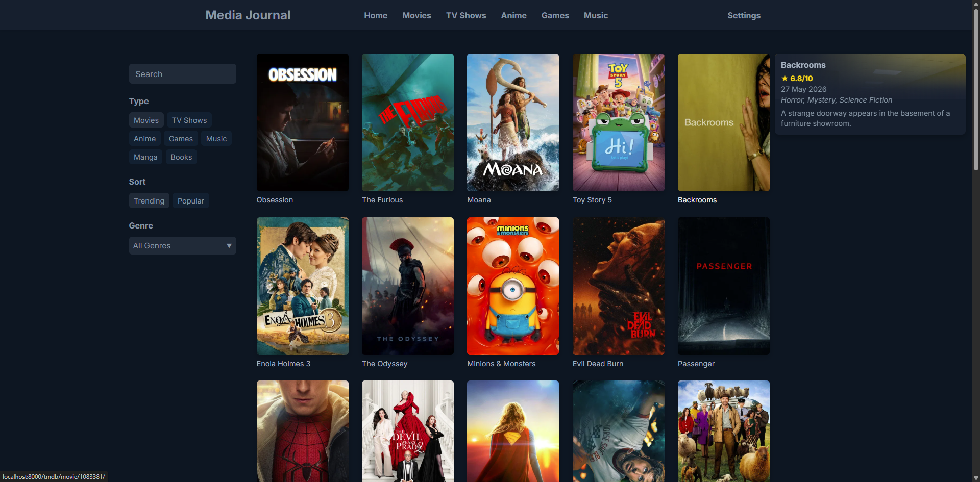Sort by Trending
This screenshot has height=482, width=980.
click(149, 201)
